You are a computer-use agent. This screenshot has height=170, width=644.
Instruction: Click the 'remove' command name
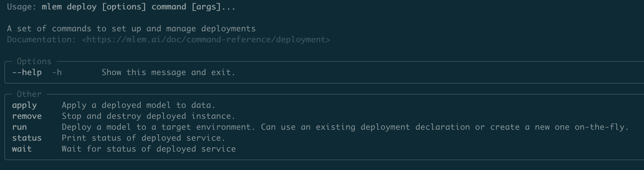pyautogui.click(x=27, y=116)
